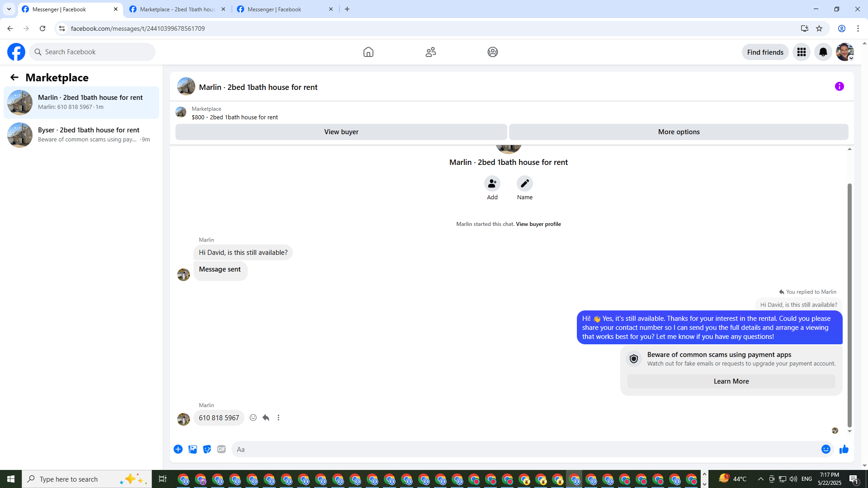The width and height of the screenshot is (868, 488).
Task: Send a thumbs-up like
Action: (844, 449)
